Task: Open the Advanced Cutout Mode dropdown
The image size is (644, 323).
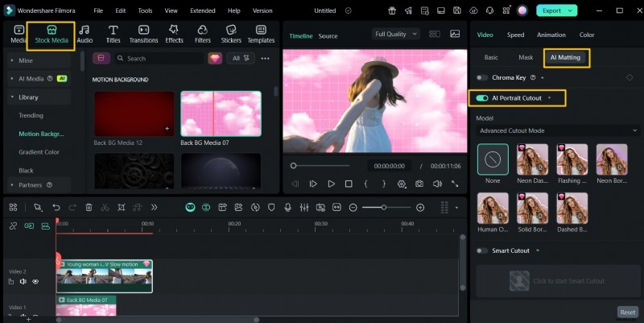Action: point(557,130)
